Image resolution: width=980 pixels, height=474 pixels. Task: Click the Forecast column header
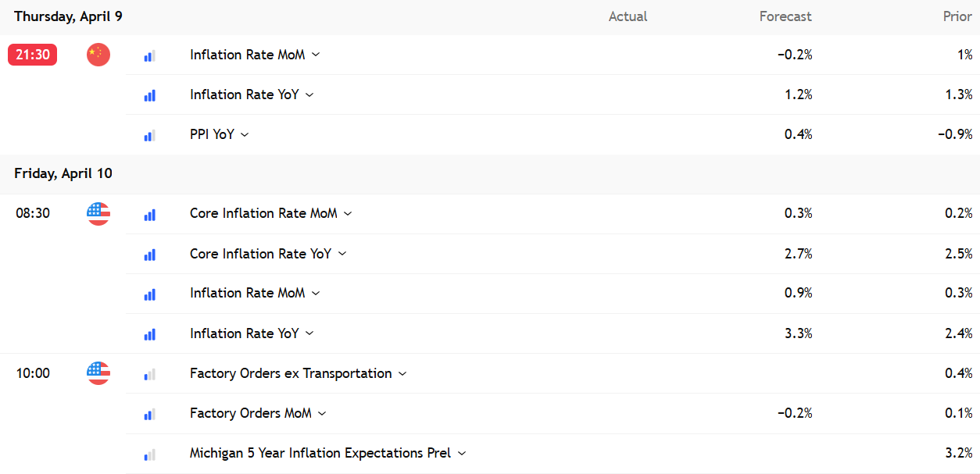[x=785, y=16]
